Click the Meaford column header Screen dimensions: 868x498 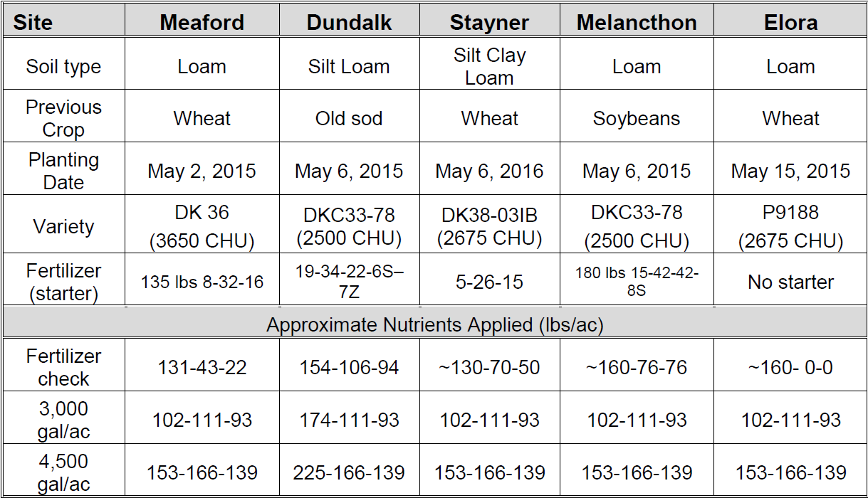[x=202, y=22]
